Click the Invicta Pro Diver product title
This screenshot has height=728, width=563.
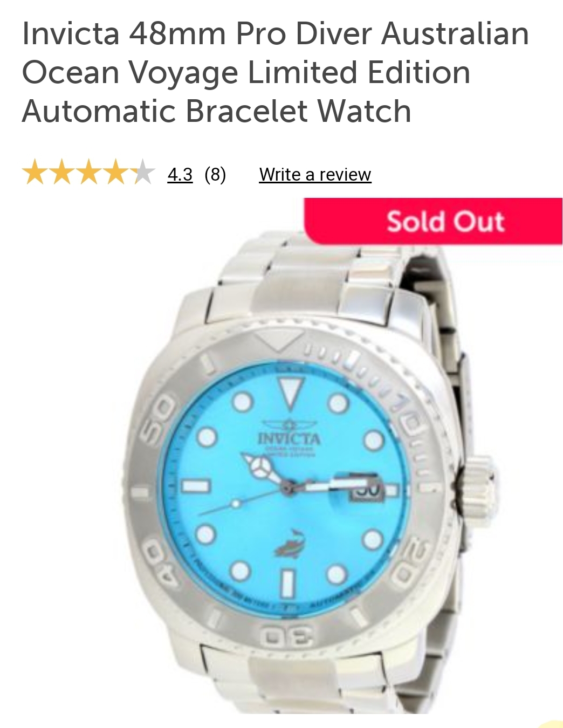(x=276, y=72)
